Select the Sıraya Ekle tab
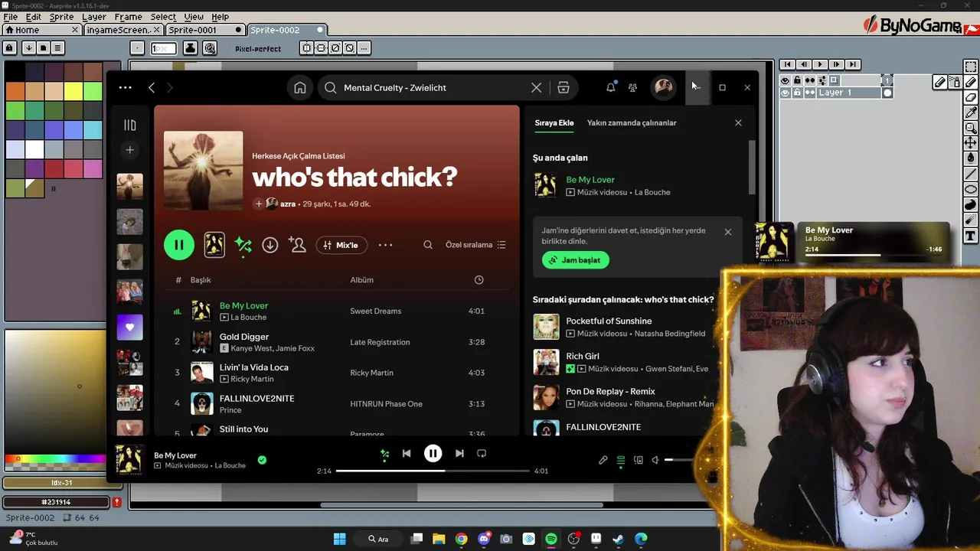This screenshot has height=551, width=980. tap(554, 122)
